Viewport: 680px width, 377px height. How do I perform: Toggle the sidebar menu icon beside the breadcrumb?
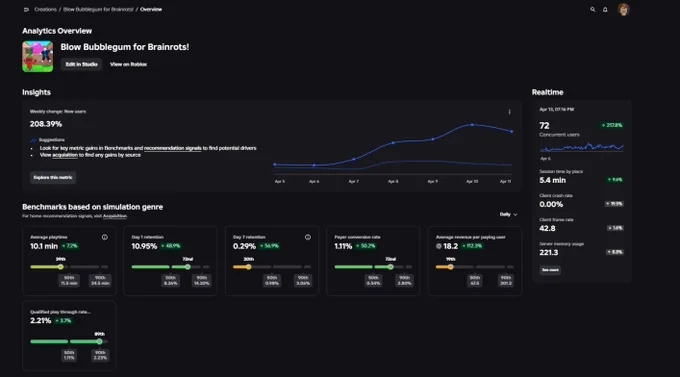point(26,10)
